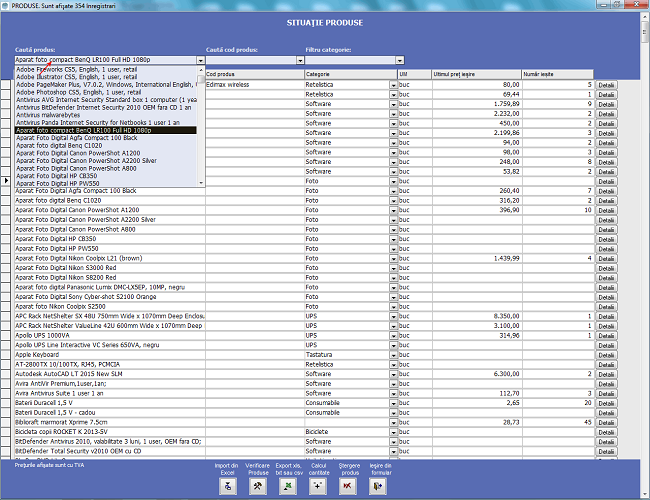Click Detalii for Aparat foto digital Benq C1020 row
This screenshot has width=650, height=500.
[606, 201]
